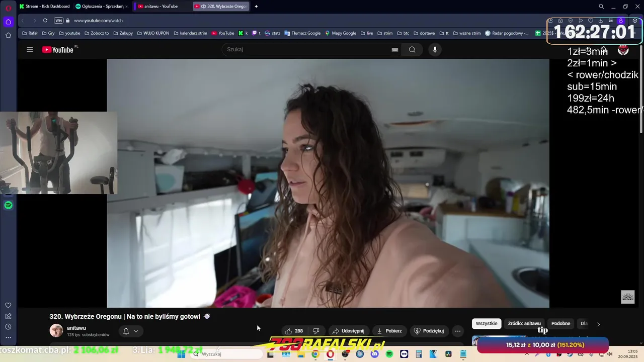Switch to Stream - Kick Dashboard tab
This screenshot has height=362, width=644.
coord(44,7)
